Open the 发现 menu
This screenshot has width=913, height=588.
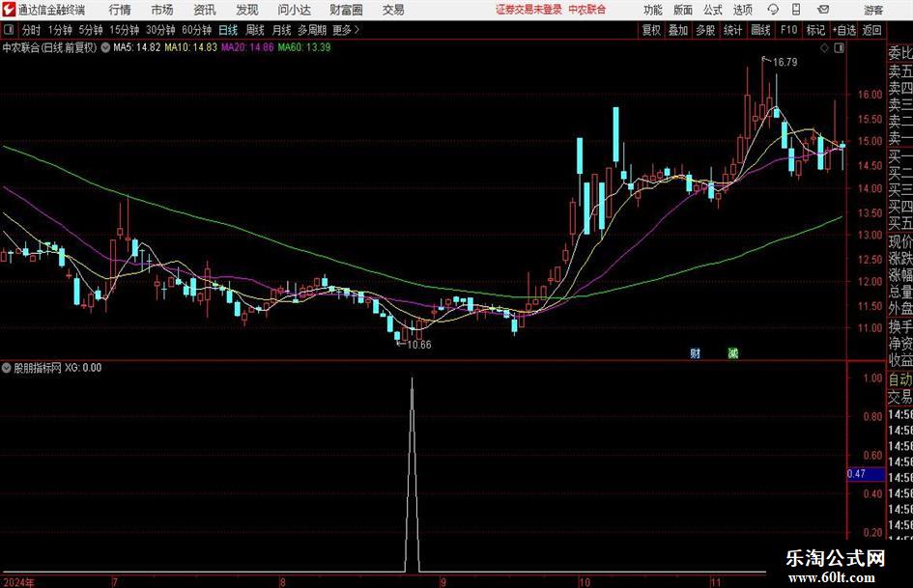(x=247, y=10)
